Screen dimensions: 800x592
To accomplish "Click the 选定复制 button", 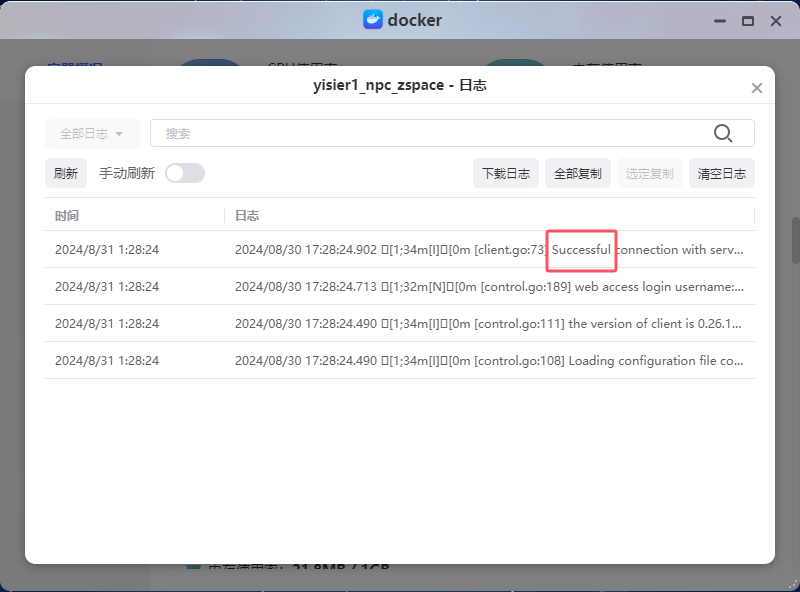I will 650,173.
